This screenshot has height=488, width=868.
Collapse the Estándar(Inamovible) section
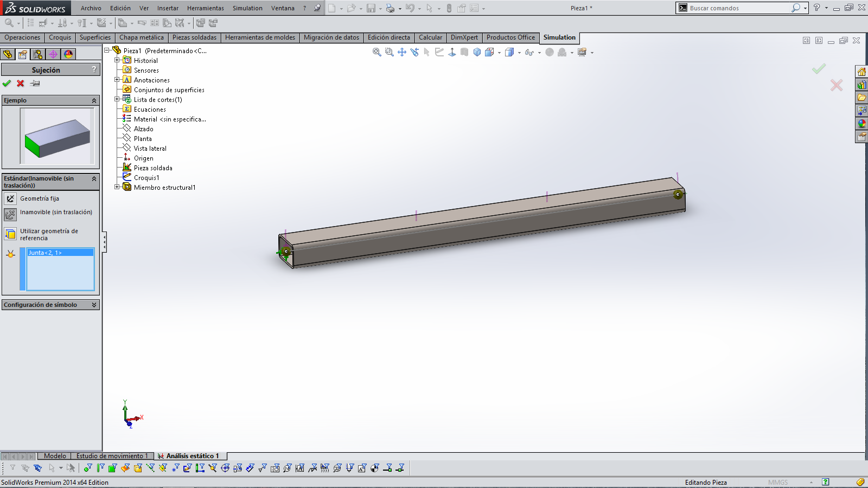tap(94, 178)
